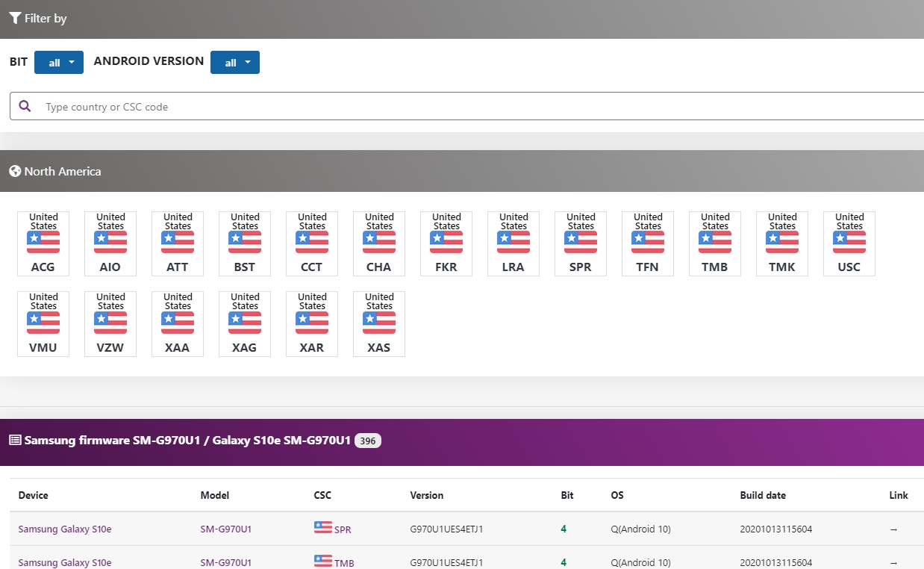924x569 pixels.
Task: Pick the TFN carrier flag tile
Action: pos(648,243)
